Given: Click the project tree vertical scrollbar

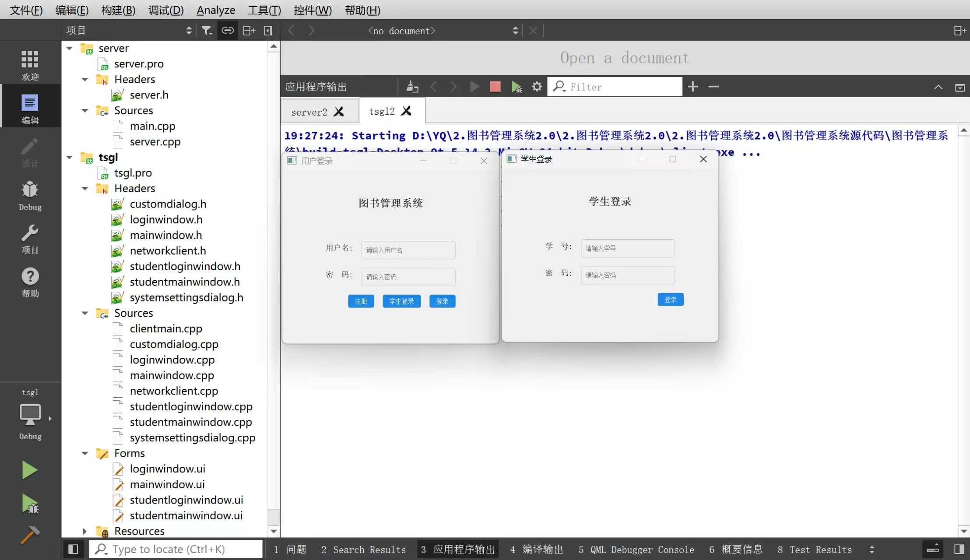Looking at the screenshot, I should point(274,280).
